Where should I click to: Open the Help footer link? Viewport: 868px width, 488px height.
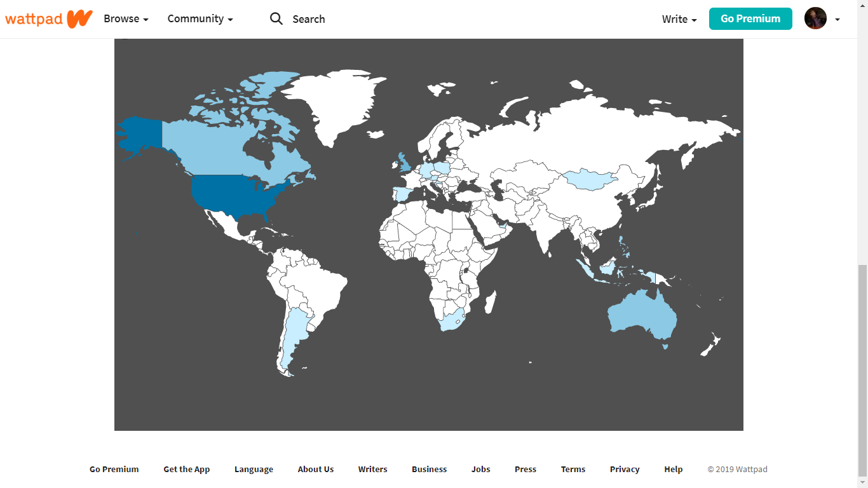673,470
